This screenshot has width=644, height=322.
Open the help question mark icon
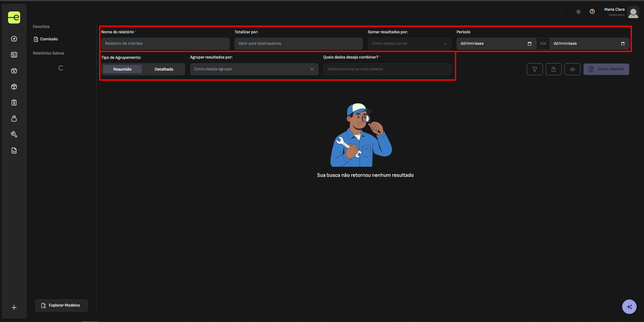point(592,11)
